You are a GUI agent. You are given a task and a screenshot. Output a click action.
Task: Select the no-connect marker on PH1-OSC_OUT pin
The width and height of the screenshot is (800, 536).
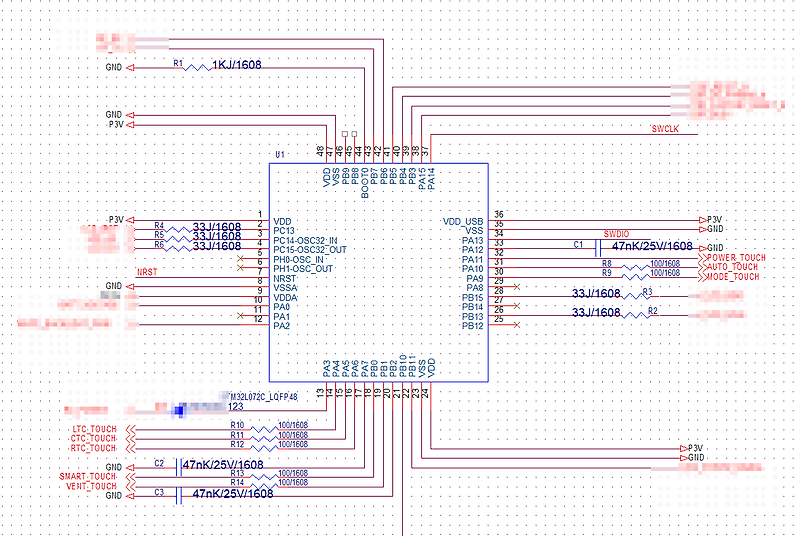pos(240,268)
